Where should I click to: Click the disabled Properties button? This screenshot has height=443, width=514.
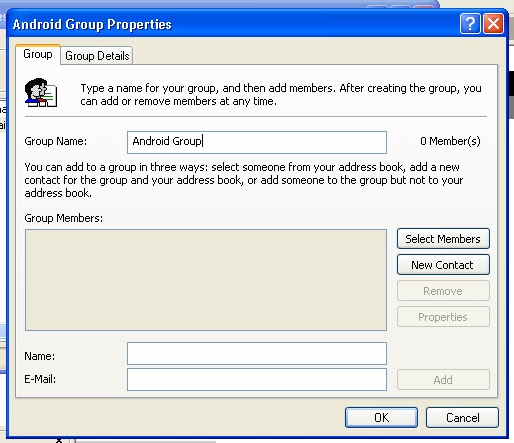443,317
